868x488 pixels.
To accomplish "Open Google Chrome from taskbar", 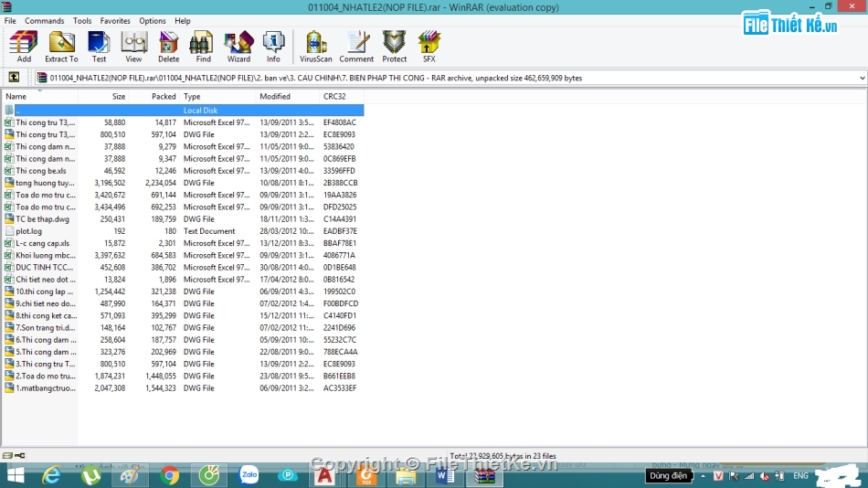I will point(169,475).
